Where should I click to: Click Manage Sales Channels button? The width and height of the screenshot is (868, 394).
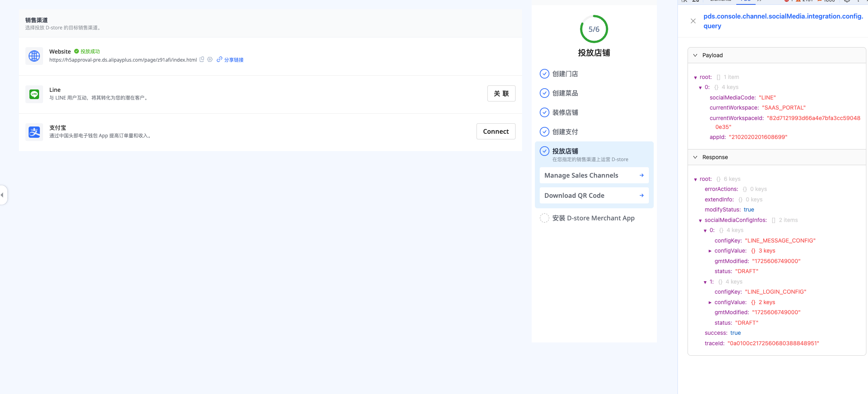click(594, 175)
